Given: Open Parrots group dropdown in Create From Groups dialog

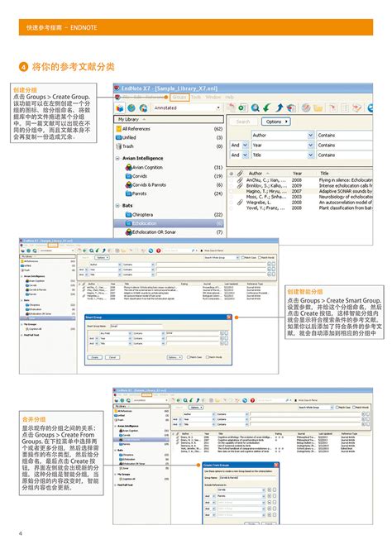Looking at the screenshot, I should (x=264, y=496).
